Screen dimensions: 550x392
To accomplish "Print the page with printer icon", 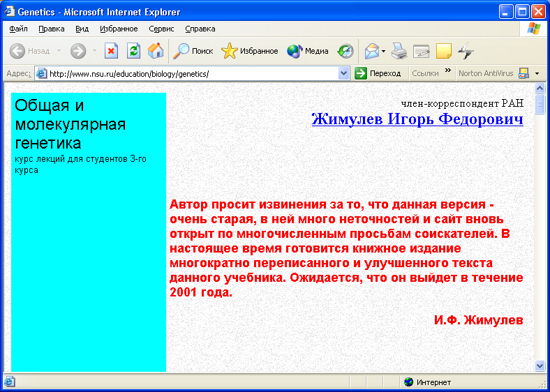I will coord(399,51).
